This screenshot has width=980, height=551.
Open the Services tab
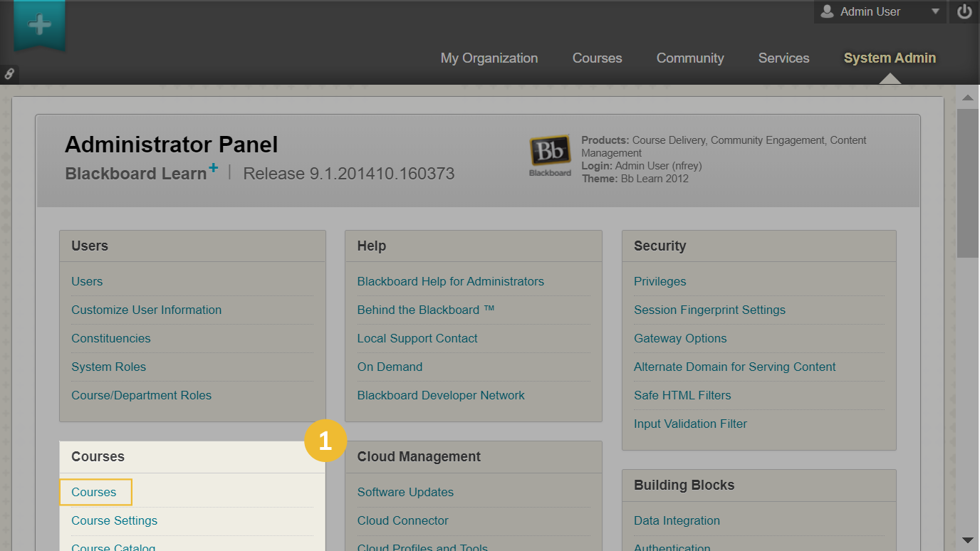[x=783, y=58]
